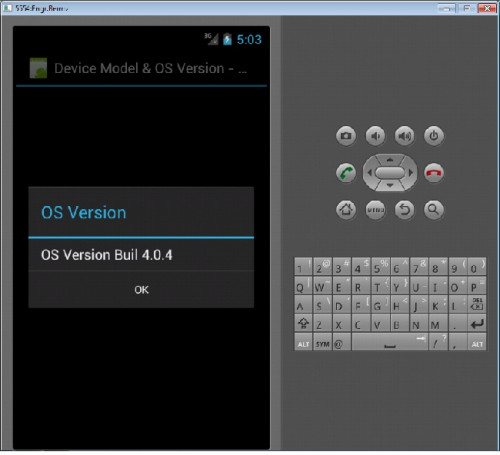The image size is (500, 455).
Task: Click the search magnifier hardware button
Action: [x=433, y=210]
